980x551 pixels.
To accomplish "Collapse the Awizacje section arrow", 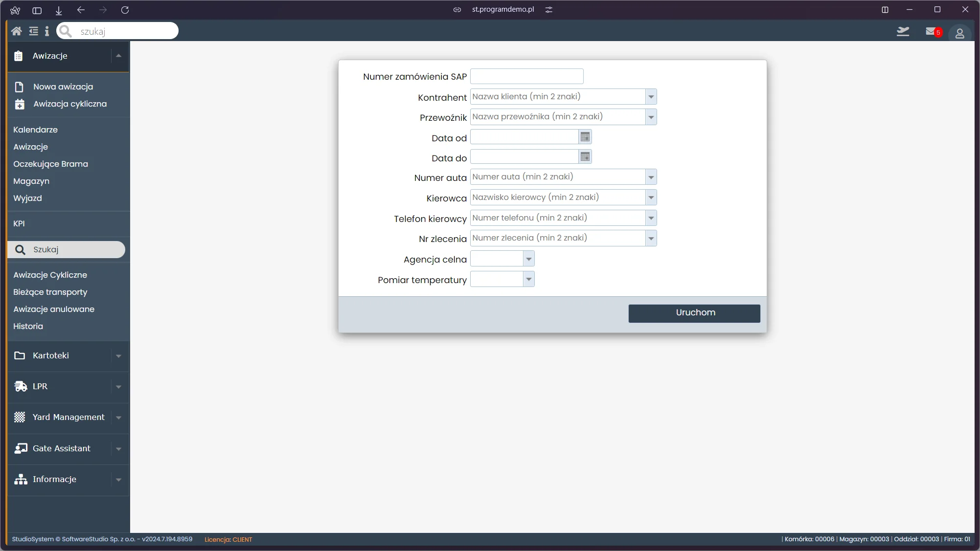I will (x=118, y=56).
